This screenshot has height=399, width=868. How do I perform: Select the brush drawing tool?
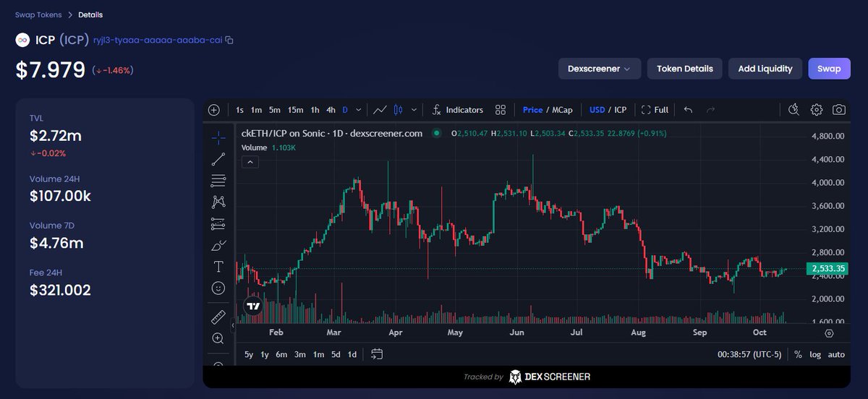tap(218, 245)
